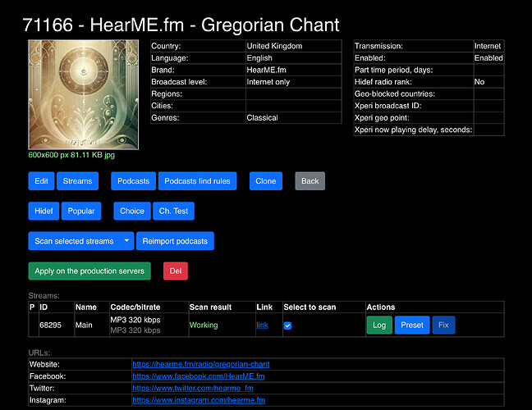Image resolution: width=532 pixels, height=410 pixels.
Task: Expand the Scan selected streams dropdown arrow
Action: [126, 241]
